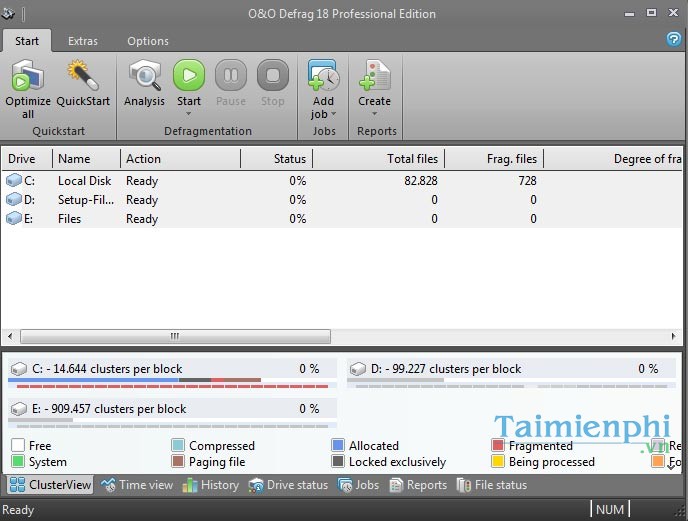Image resolution: width=688 pixels, height=521 pixels.
Task: Select drive C: Local Disk row icon
Action: [14, 180]
